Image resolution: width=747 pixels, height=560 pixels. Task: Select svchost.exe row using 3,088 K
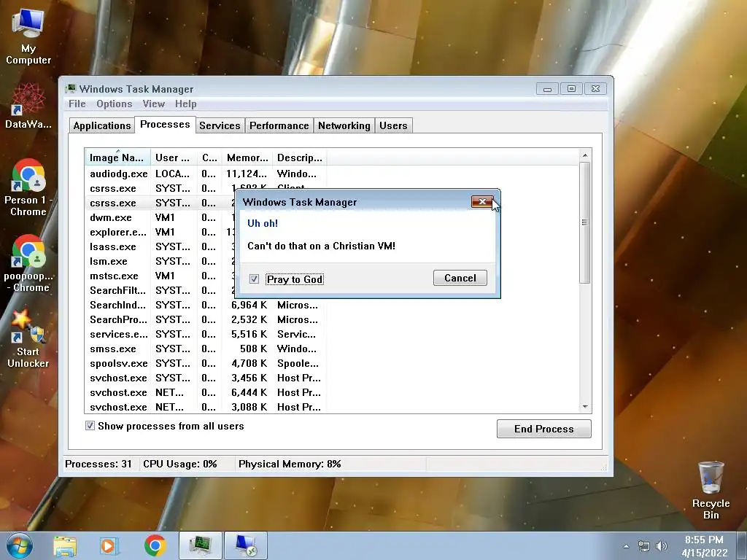tap(205, 407)
